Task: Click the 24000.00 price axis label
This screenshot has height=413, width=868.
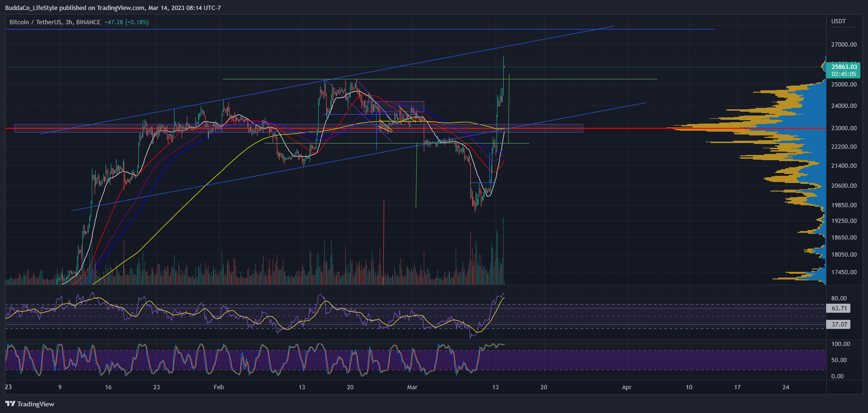Action: [x=844, y=106]
